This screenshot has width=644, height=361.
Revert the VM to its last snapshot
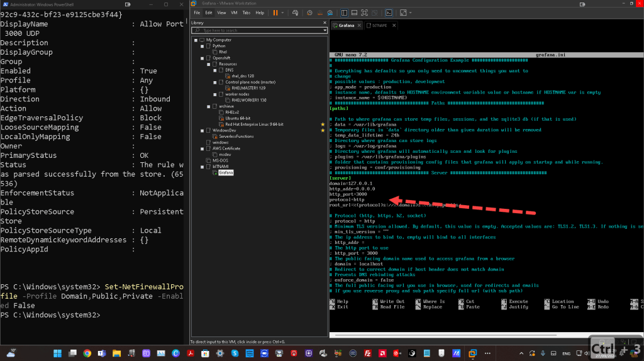pos(320,13)
